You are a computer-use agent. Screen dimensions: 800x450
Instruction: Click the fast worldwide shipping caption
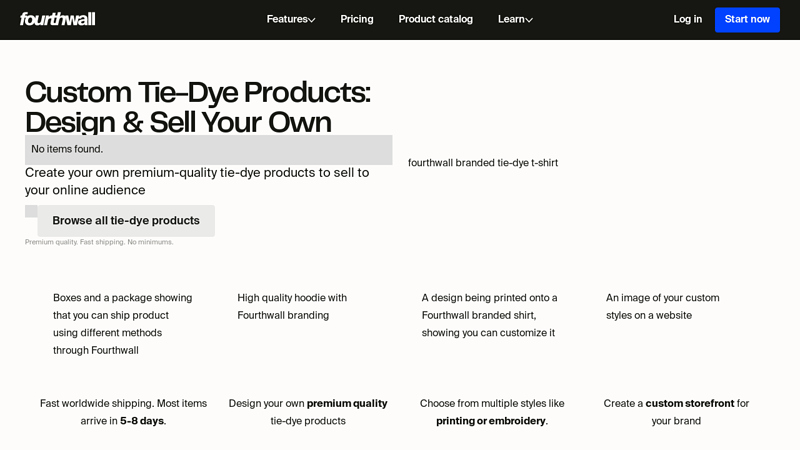point(123,411)
